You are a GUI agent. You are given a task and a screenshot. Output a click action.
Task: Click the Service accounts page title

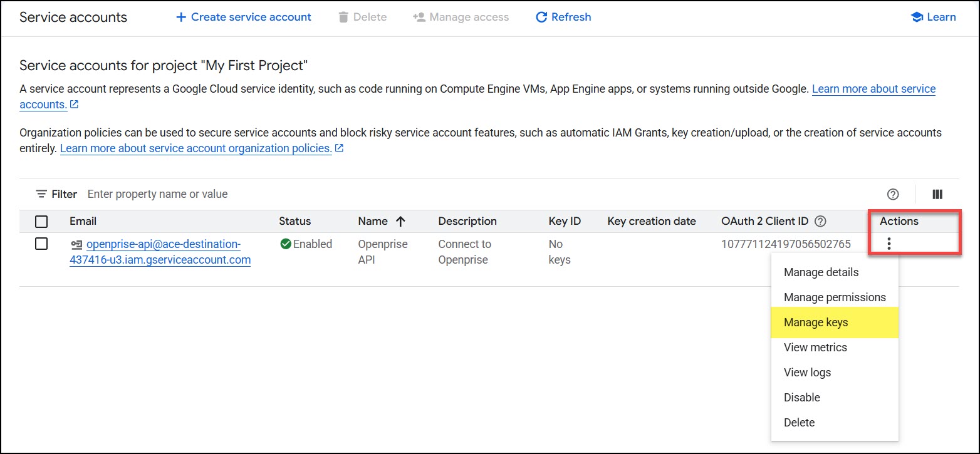coord(73,17)
